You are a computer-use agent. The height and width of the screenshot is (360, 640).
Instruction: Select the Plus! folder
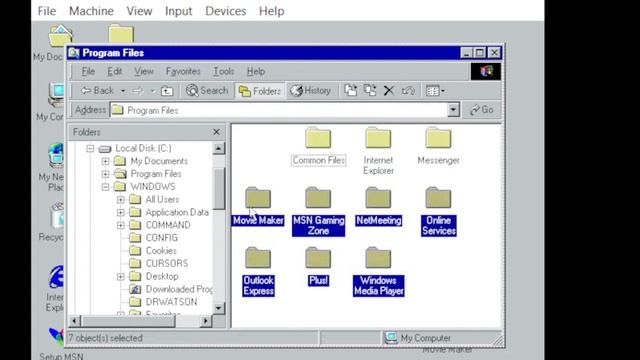tap(318, 267)
